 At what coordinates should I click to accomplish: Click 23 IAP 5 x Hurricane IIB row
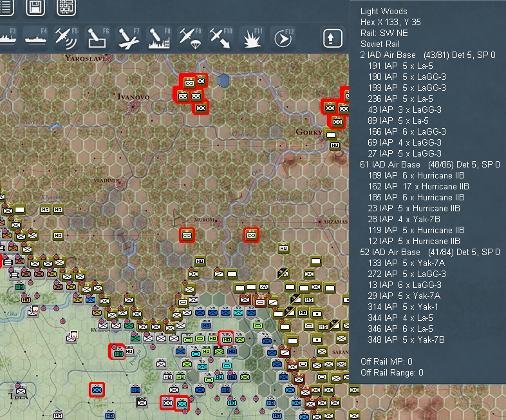click(414, 208)
